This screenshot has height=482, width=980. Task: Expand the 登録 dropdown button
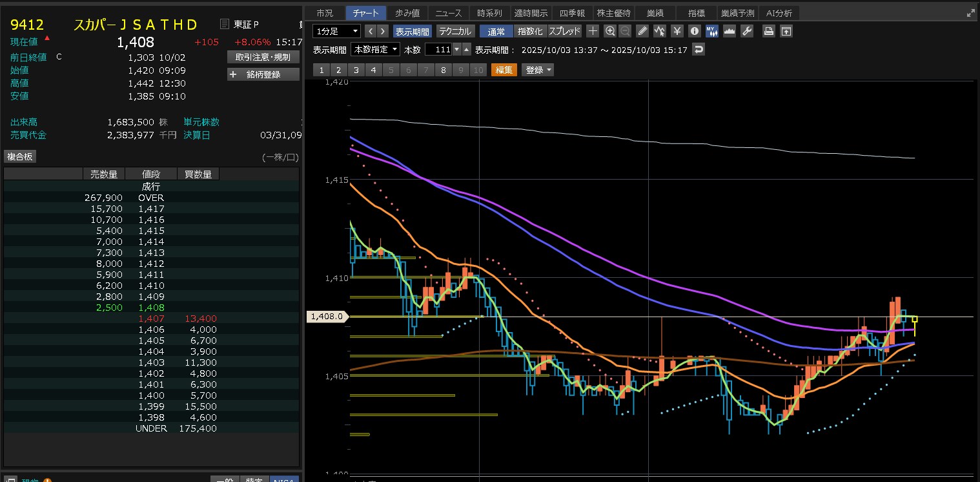pyautogui.click(x=538, y=70)
